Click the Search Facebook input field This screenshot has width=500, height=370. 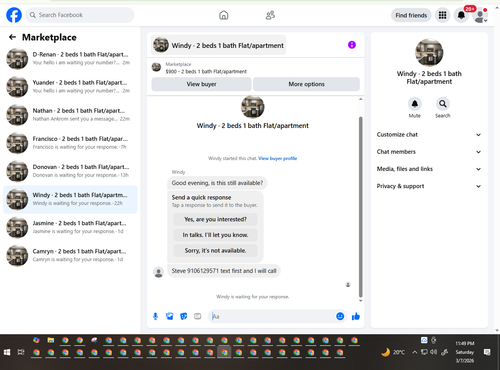point(80,15)
